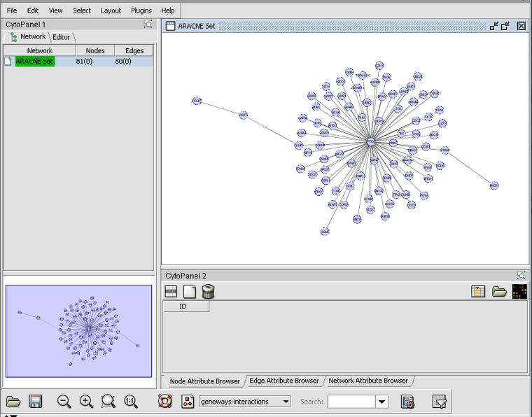This screenshot has width=532, height=417.
Task: Open the VizMapper visual style icon
Action: point(187,402)
